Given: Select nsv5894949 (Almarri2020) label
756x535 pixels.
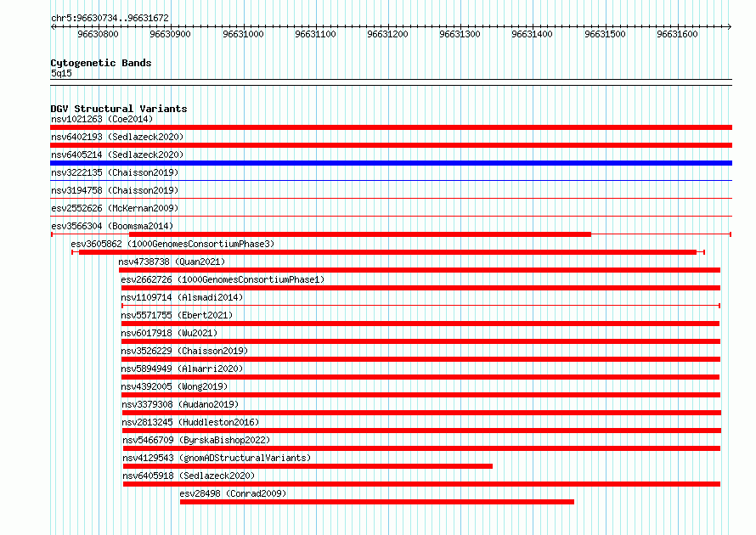Looking at the screenshot, I should (182, 369).
